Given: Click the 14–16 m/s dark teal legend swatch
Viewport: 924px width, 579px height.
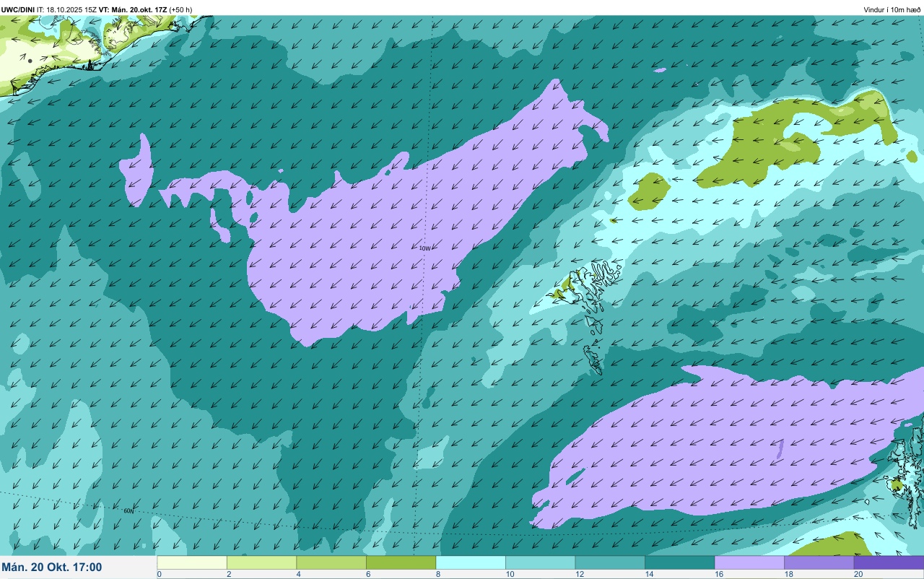Looking at the screenshot, I should point(679,562).
